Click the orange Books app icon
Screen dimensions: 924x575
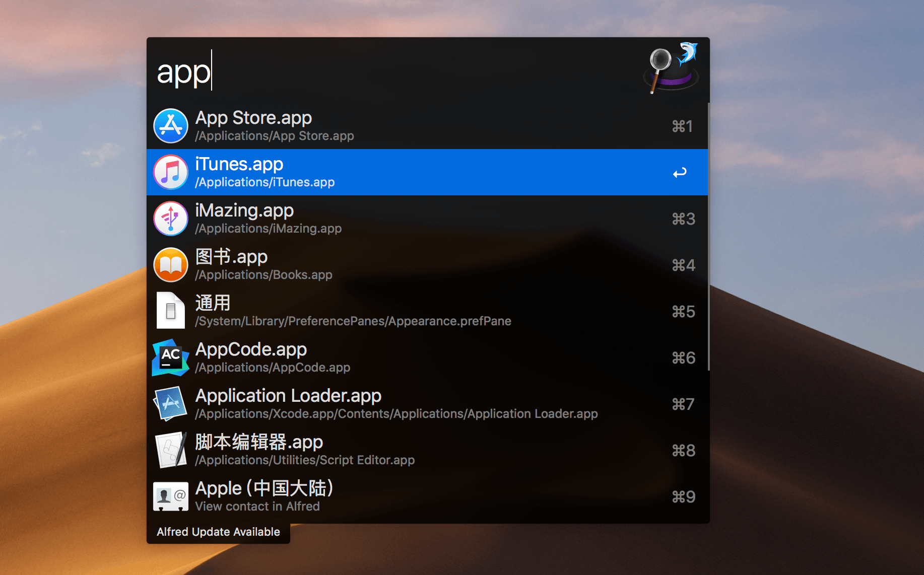(171, 265)
